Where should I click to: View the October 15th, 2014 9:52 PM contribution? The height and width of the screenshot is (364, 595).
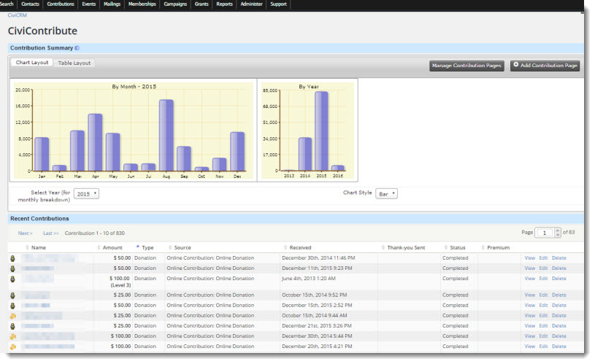click(x=530, y=295)
